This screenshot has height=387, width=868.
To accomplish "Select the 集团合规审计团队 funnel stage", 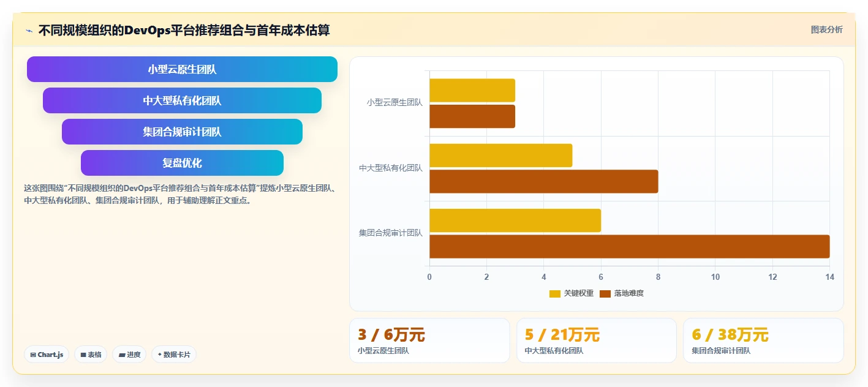I will click(x=182, y=132).
